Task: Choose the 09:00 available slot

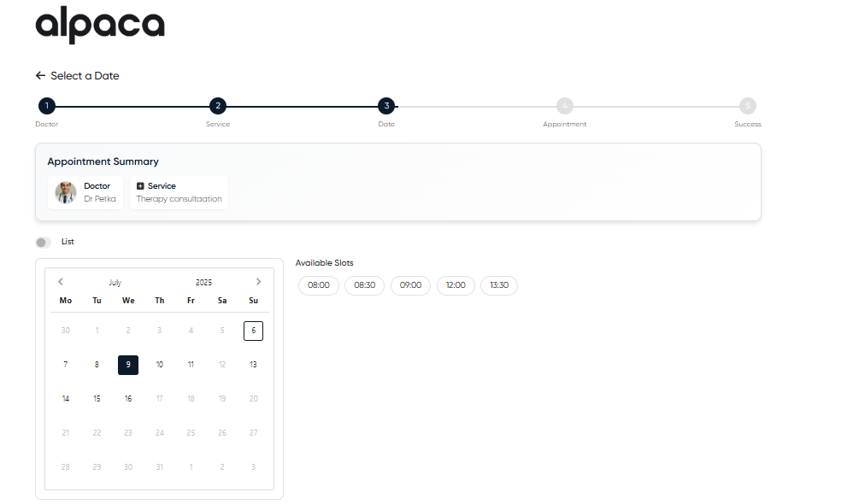Action: [x=411, y=285]
